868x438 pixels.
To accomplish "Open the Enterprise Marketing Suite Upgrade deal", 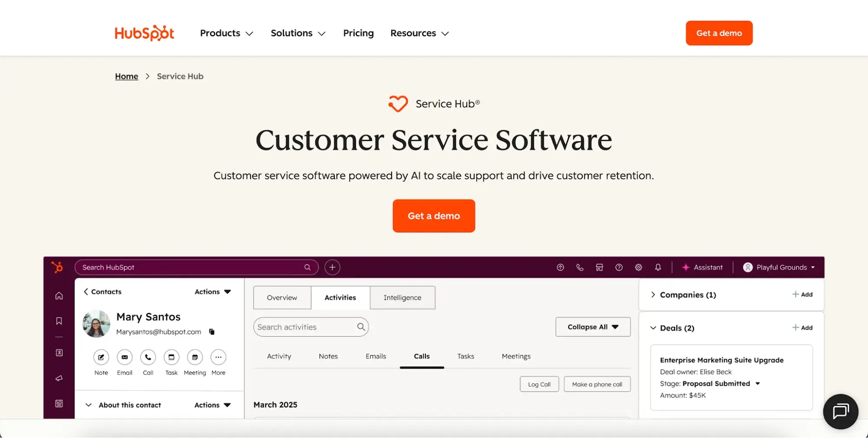I will (722, 360).
